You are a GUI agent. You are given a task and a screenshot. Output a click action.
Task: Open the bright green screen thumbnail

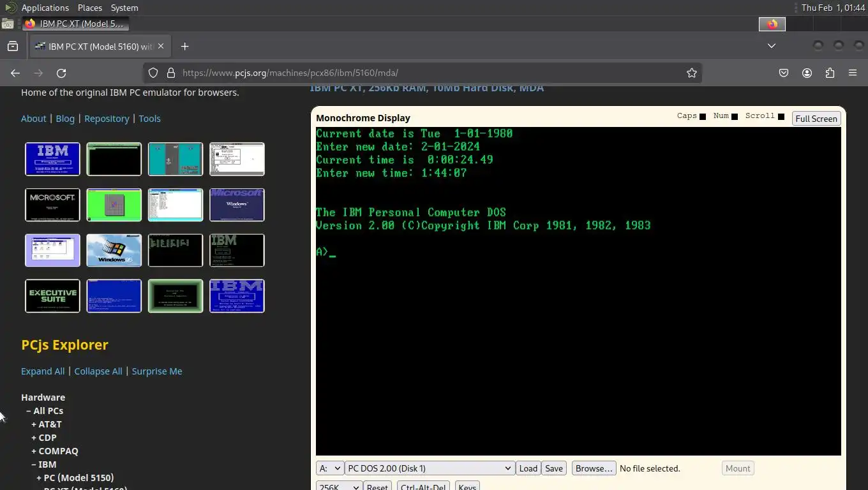click(114, 205)
